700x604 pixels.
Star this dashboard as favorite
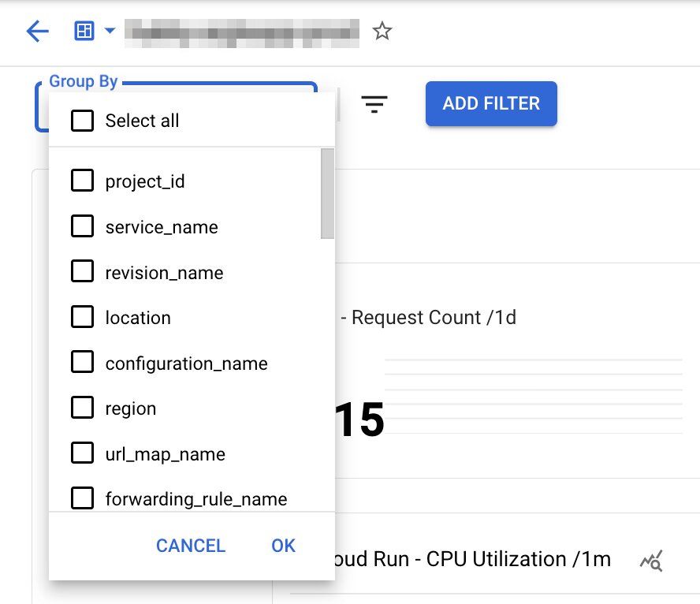coord(382,32)
